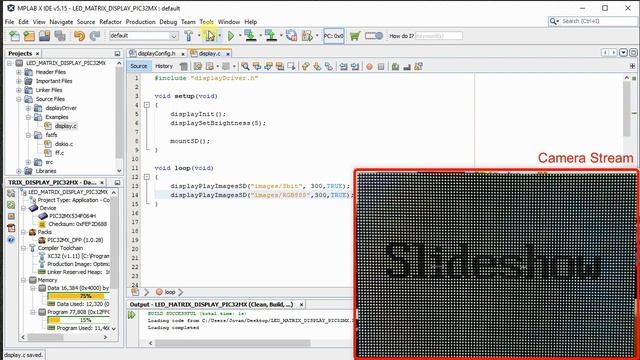Image resolution: width=640 pixels, height=360 pixels.
Task: Click the magnifier Find Selection editor icon
Action: tap(245, 66)
